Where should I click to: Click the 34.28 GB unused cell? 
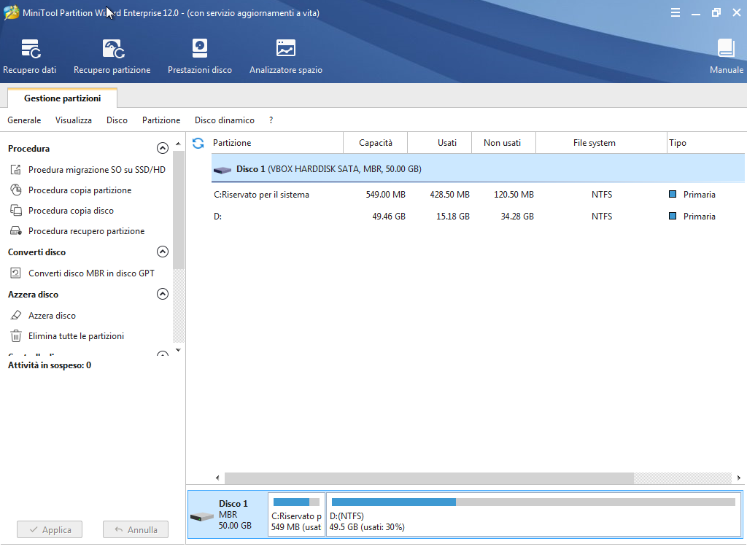pyautogui.click(x=517, y=216)
